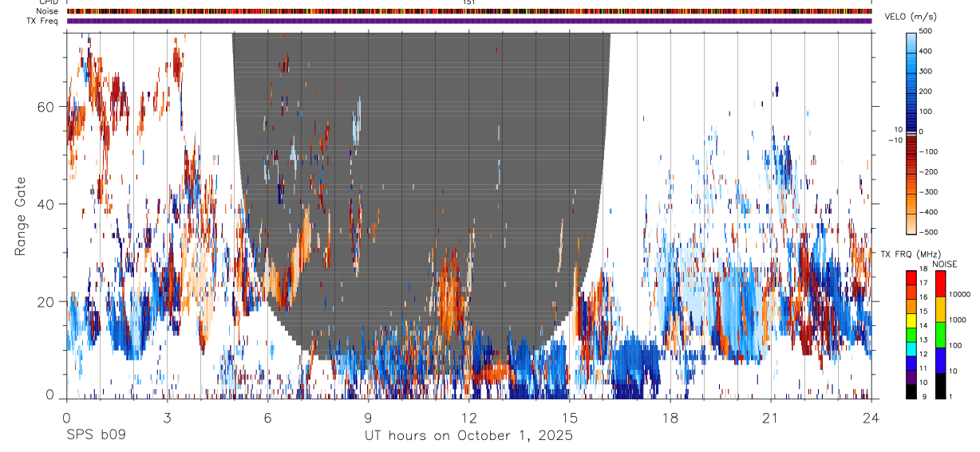Click hour tick '21' on the time axis
Screen dimensions: 980x452
click(x=771, y=417)
